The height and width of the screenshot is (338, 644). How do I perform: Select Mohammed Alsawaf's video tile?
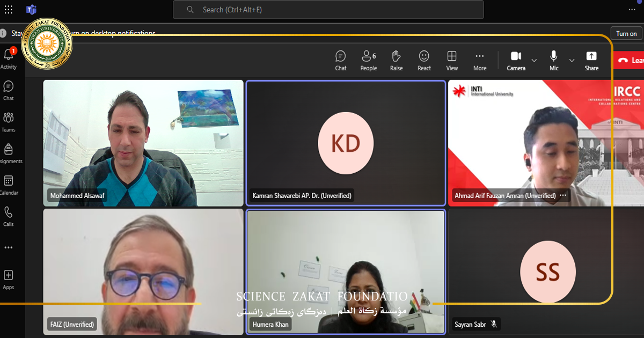pos(143,143)
